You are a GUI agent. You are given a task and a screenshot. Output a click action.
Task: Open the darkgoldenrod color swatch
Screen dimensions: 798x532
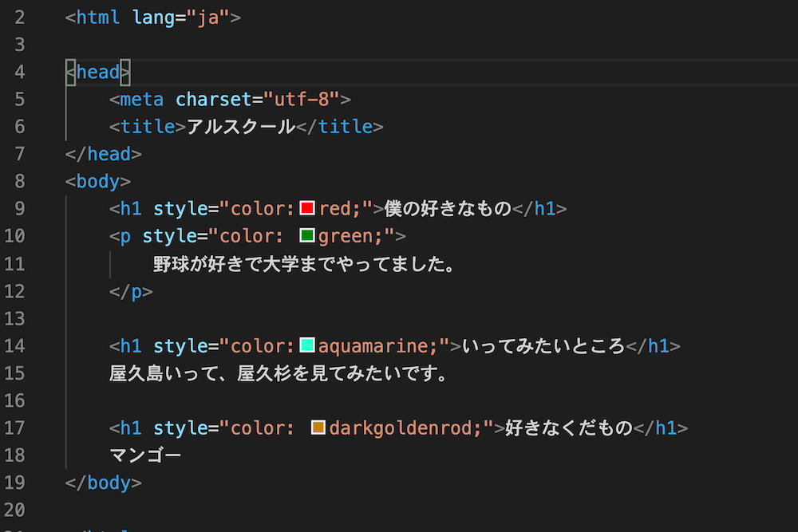[318, 428]
